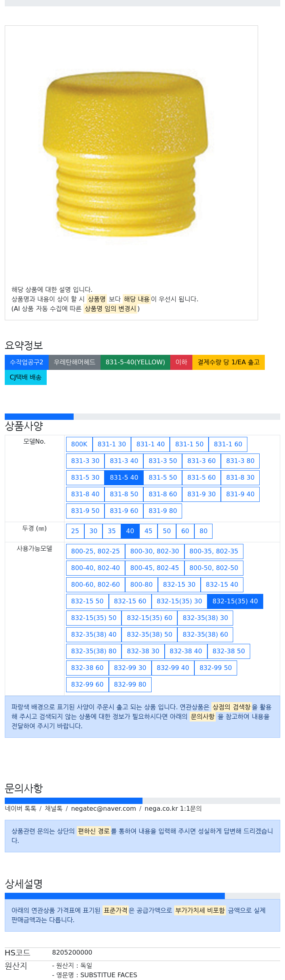Image resolution: width=285 pixels, height=980 pixels.
Task: Select model 831-3 60
Action: (201, 461)
